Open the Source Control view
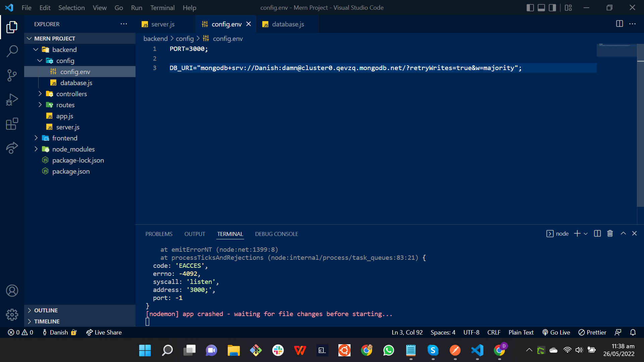 [x=12, y=75]
